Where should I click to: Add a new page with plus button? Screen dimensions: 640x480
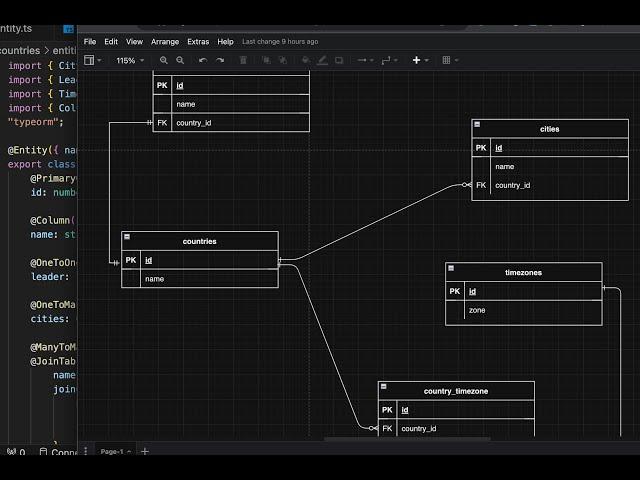coord(144,451)
